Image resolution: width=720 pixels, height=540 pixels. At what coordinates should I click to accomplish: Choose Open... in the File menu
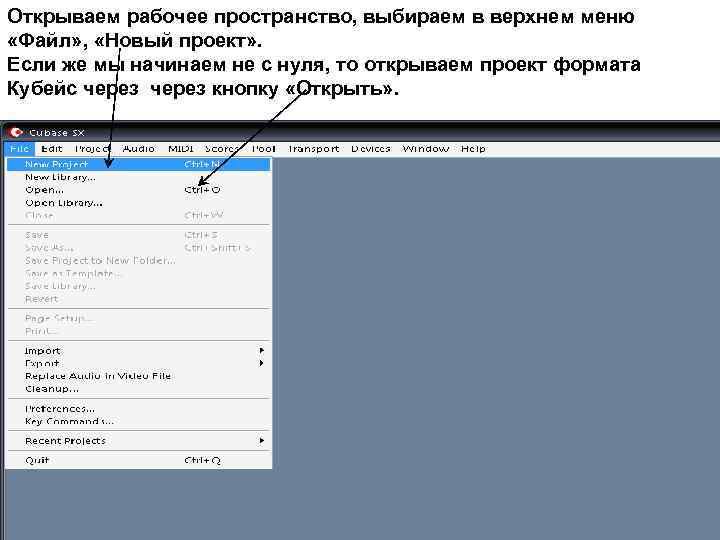point(139,190)
